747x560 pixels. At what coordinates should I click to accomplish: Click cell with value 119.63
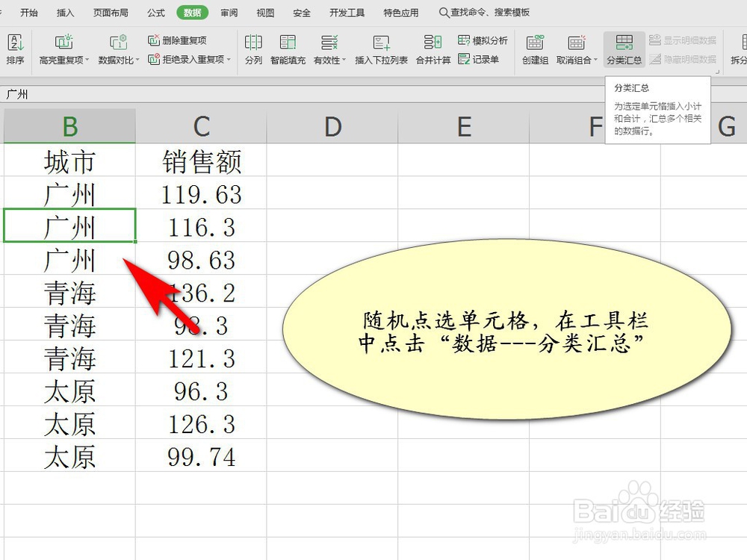coord(202,194)
